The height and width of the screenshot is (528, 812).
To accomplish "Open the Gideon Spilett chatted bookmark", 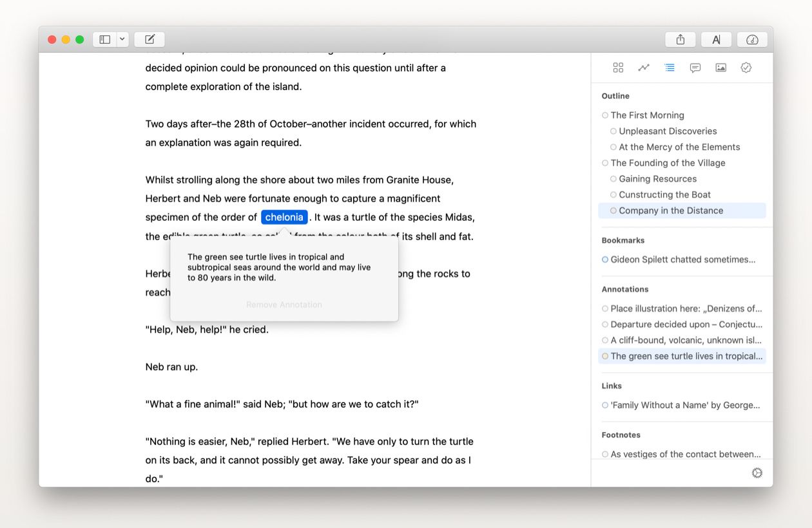I will 682,259.
